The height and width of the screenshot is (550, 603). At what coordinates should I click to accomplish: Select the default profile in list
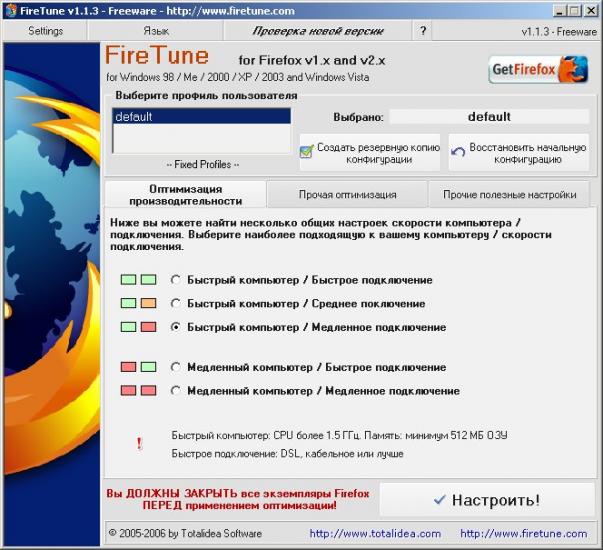pos(202,117)
